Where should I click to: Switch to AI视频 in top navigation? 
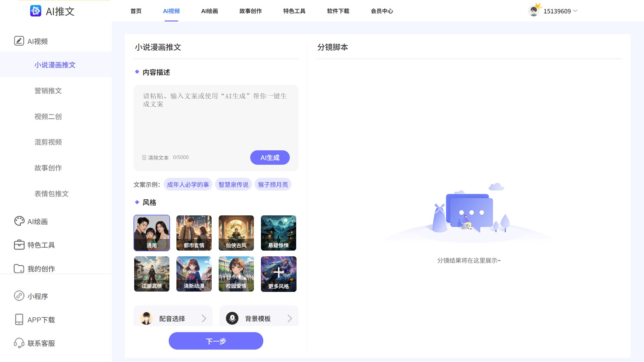coord(171,11)
